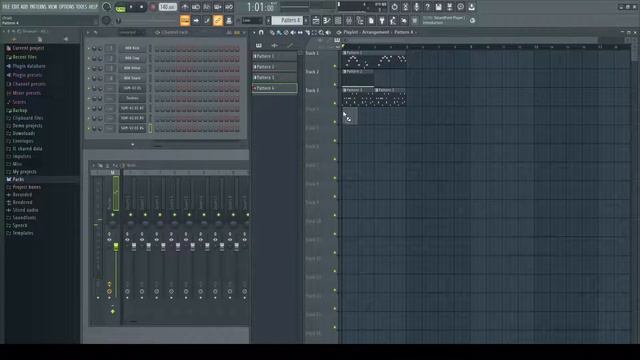Image resolution: width=640 pixels, height=360 pixels.
Task: Toggle the playlist magnet snap icon
Action: 261,33
